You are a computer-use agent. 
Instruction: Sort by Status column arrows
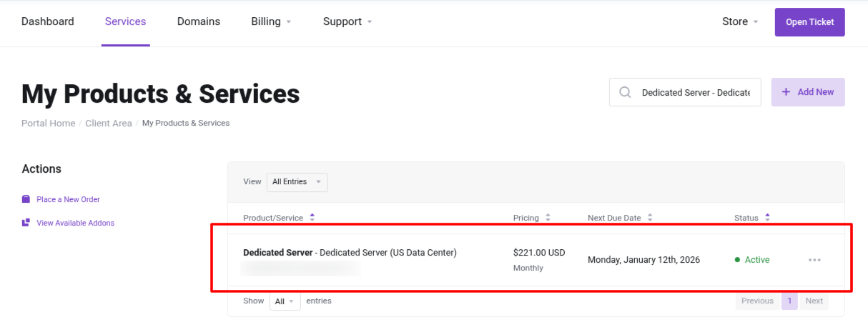767,218
